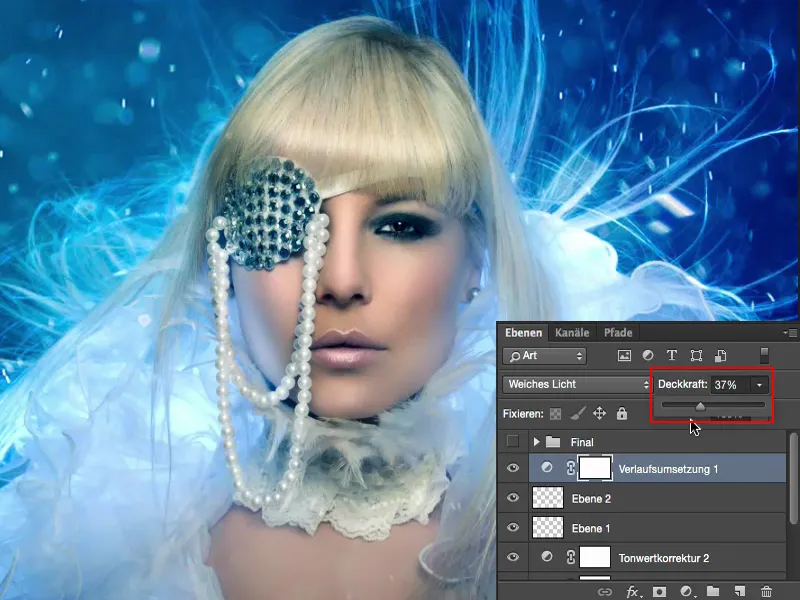
Task: Toggle layer filtering switch
Action: (x=764, y=356)
